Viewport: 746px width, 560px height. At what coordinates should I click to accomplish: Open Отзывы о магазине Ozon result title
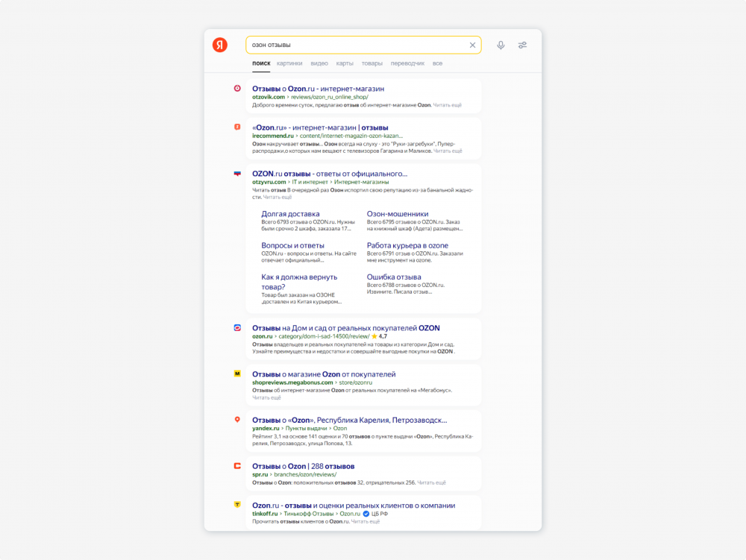coord(324,374)
